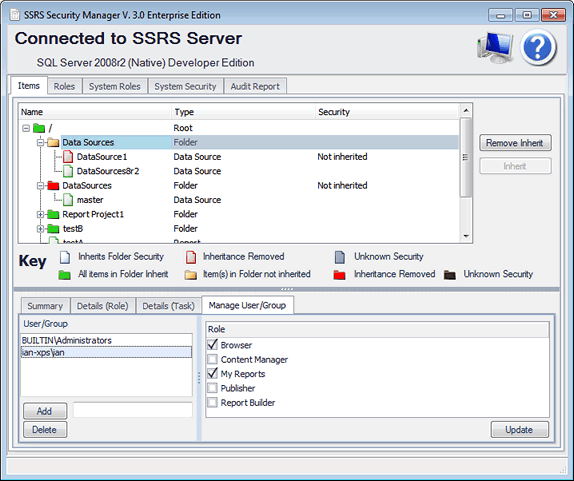Click the testB green folder icon
The image size is (574, 481).
pos(53,229)
